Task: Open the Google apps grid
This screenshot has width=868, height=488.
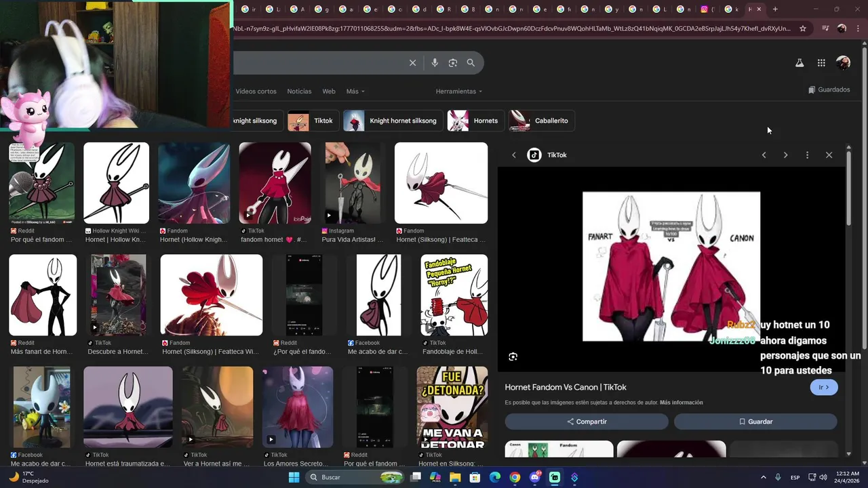Action: (x=821, y=63)
